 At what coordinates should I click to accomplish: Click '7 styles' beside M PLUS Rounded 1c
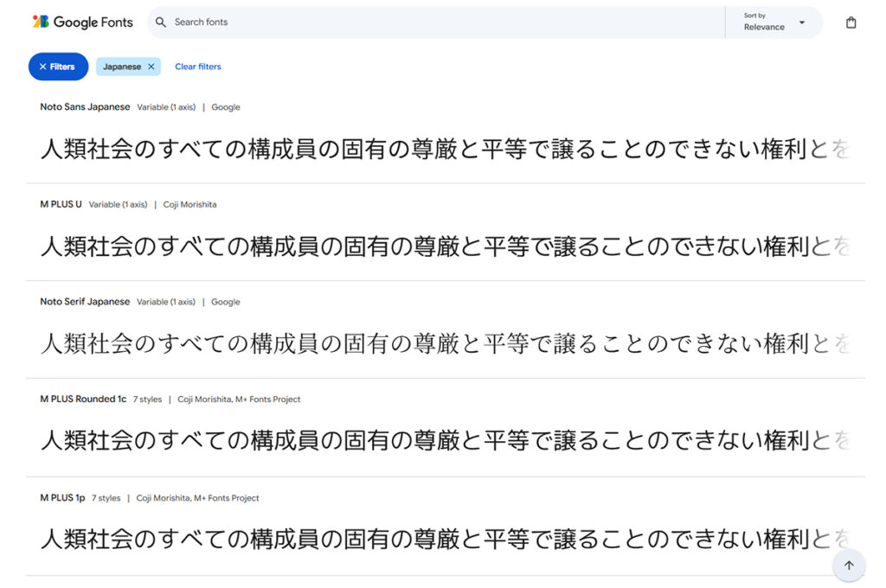(147, 399)
